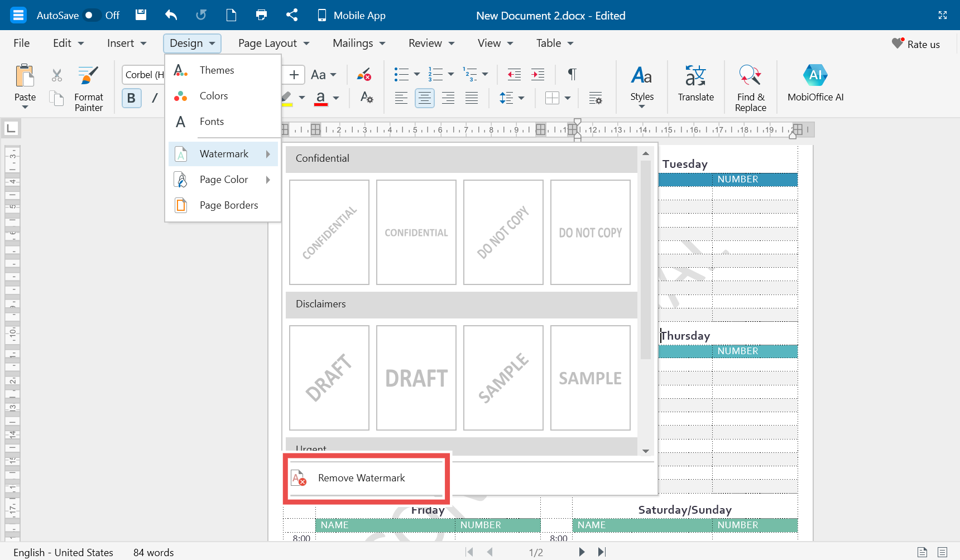Expand the Page Color submenu
The height and width of the screenshot is (560, 960).
point(223,180)
